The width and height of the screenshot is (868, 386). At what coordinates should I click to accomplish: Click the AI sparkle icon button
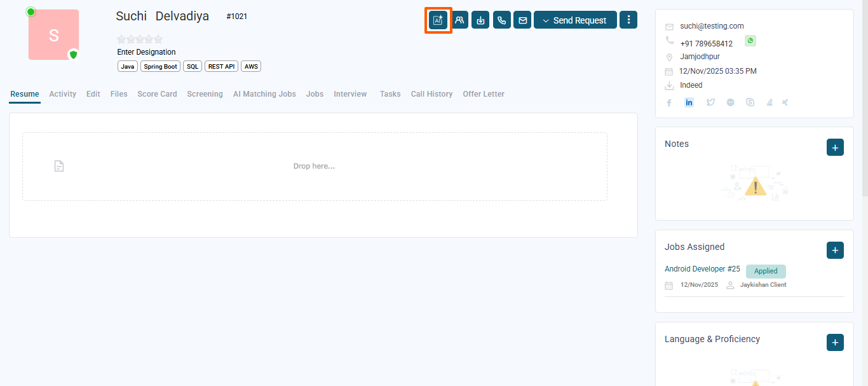[438, 20]
